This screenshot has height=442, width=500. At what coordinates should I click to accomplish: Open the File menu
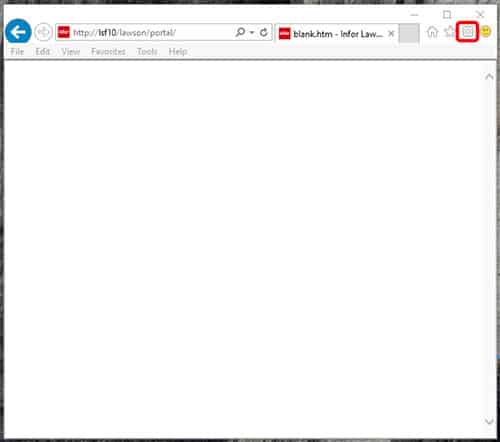click(17, 52)
